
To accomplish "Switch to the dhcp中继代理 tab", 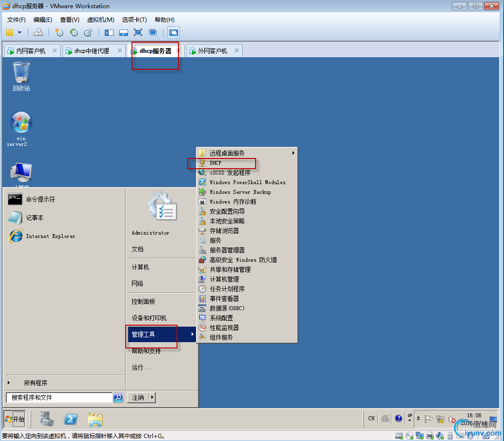I will pyautogui.click(x=92, y=51).
